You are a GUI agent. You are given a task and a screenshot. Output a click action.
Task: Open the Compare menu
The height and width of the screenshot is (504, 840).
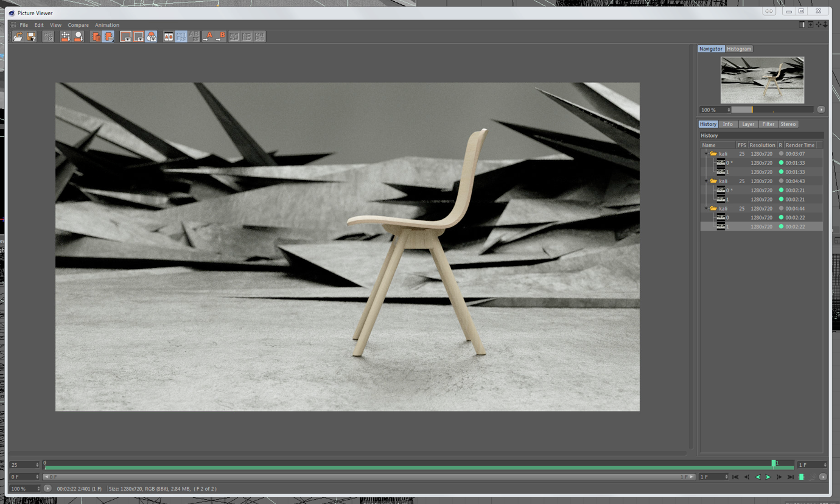tap(78, 25)
